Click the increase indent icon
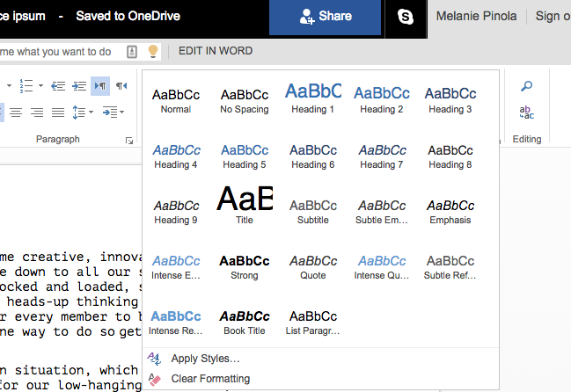Viewport: 571px width, 392px height. [x=78, y=86]
